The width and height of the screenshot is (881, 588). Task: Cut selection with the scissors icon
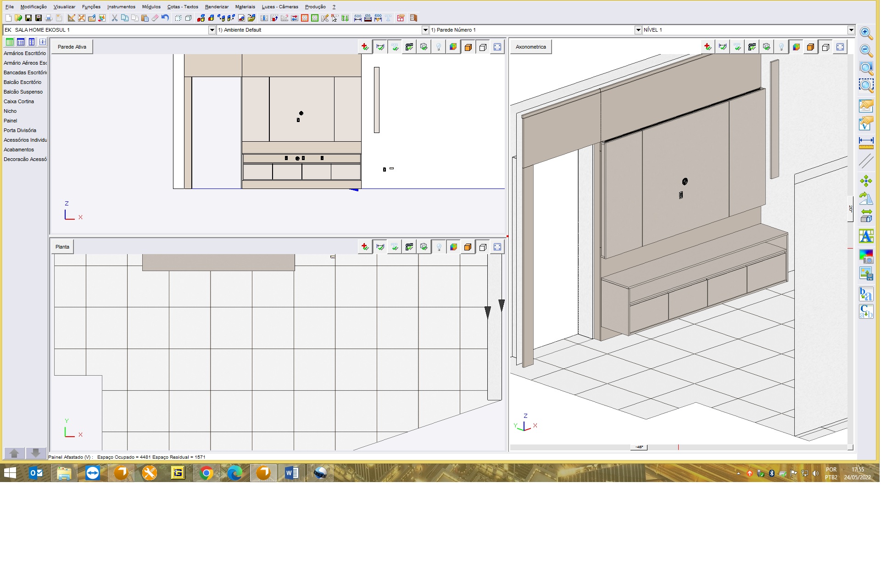pos(115,18)
